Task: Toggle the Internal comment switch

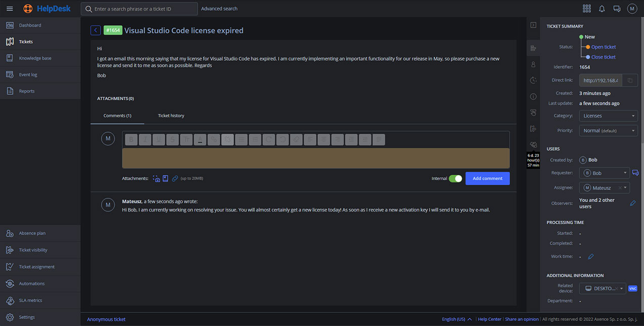Action: tap(455, 179)
